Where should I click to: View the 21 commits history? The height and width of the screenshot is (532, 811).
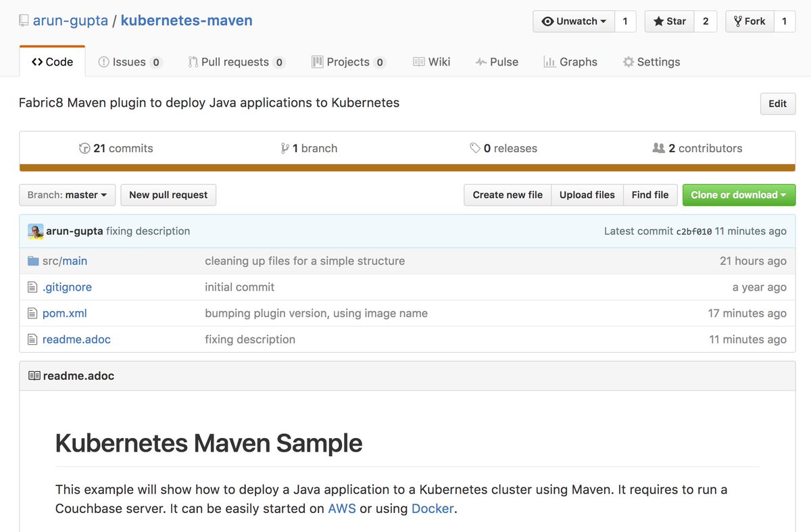(116, 148)
